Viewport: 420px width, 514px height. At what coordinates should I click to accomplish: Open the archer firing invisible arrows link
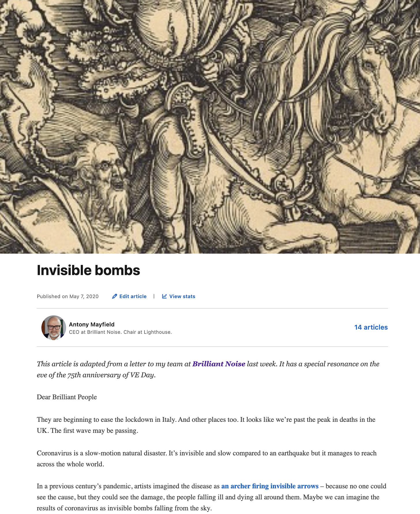point(270,486)
